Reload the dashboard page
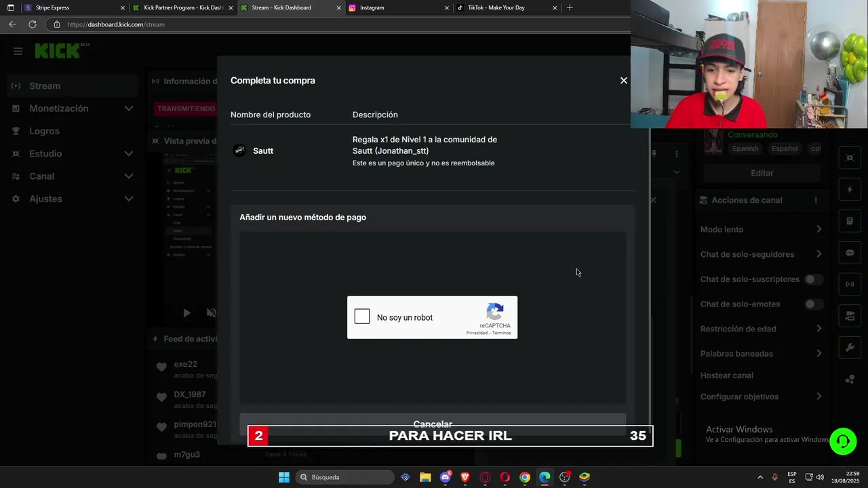 pyautogui.click(x=32, y=24)
